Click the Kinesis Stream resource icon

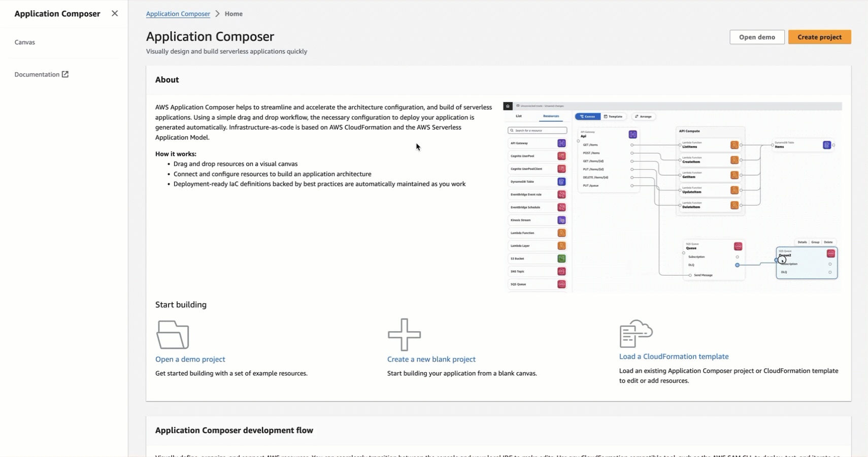561,220
